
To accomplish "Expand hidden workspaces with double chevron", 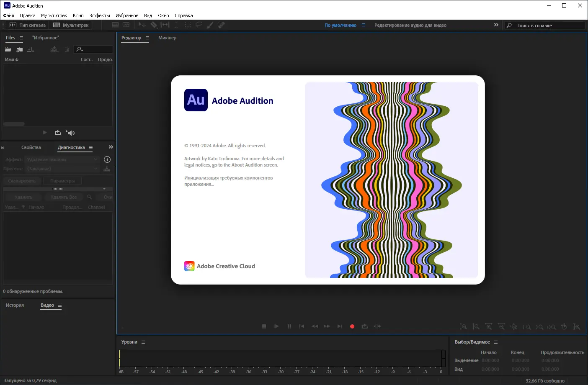I will click(496, 25).
